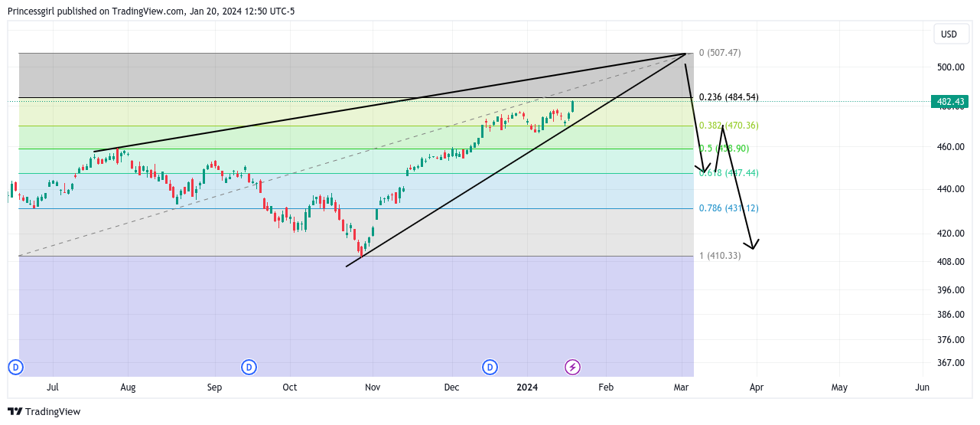
Task: Click the dividend D marker near Sep
Action: pos(249,368)
